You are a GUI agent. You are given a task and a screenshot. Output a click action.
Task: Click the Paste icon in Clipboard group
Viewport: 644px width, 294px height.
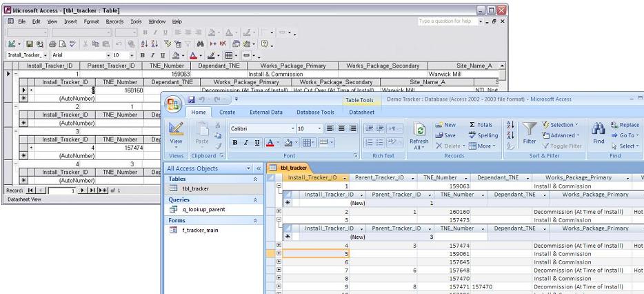202,130
